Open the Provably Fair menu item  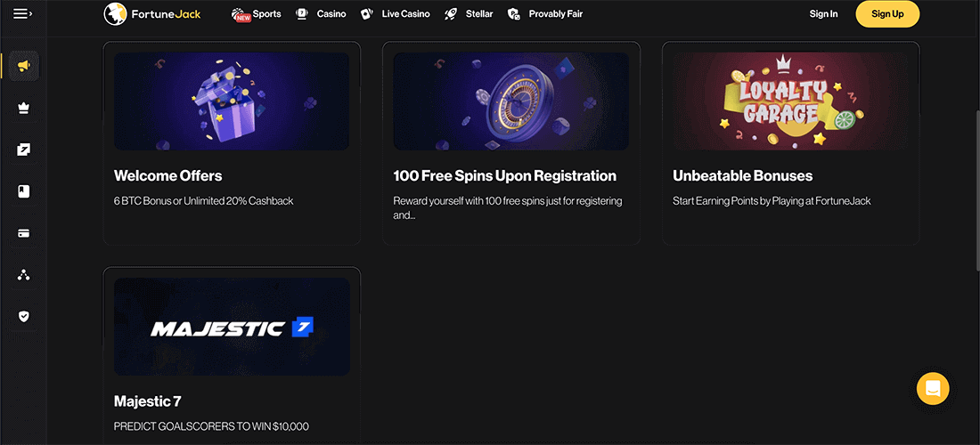[x=545, y=13]
